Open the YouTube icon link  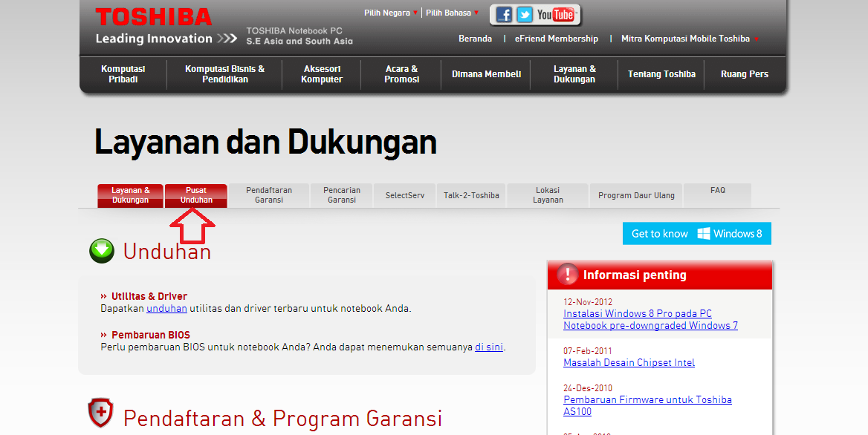556,14
